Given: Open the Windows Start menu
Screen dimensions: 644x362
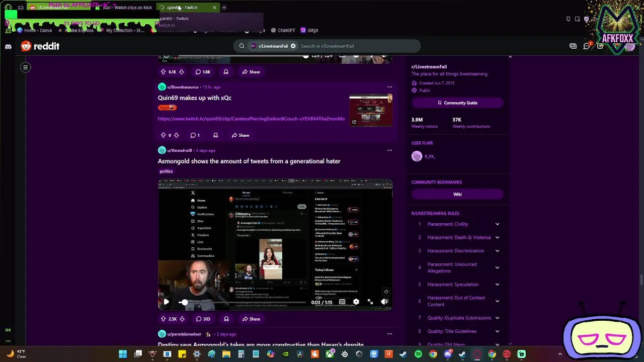Looking at the screenshot, I should [123, 354].
